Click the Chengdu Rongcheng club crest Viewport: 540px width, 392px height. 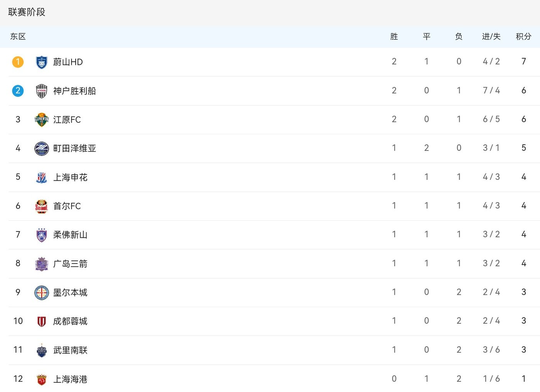(x=41, y=321)
